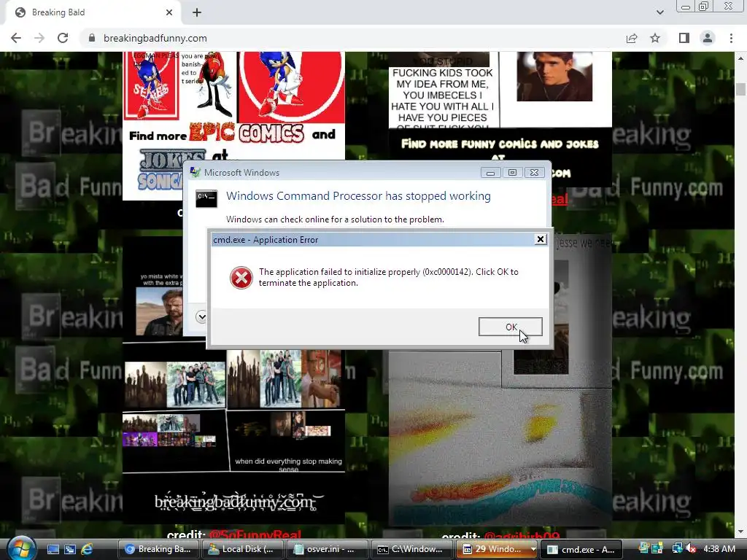747x560 pixels.
Task: Open Chrome profile avatar menu
Action: coord(708,38)
